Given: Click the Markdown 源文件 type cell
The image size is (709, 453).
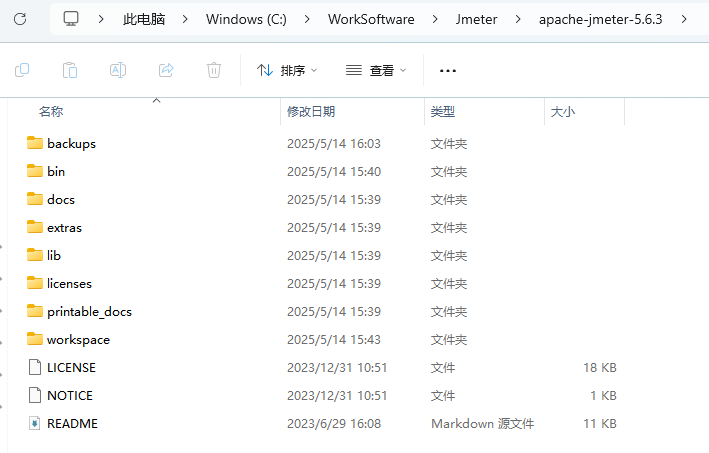Looking at the screenshot, I should coord(482,424).
